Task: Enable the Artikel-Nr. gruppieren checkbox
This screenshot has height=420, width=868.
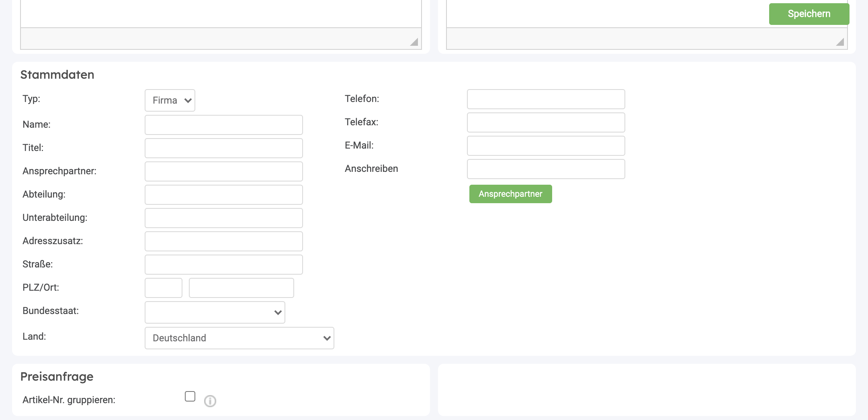Action: pos(190,396)
